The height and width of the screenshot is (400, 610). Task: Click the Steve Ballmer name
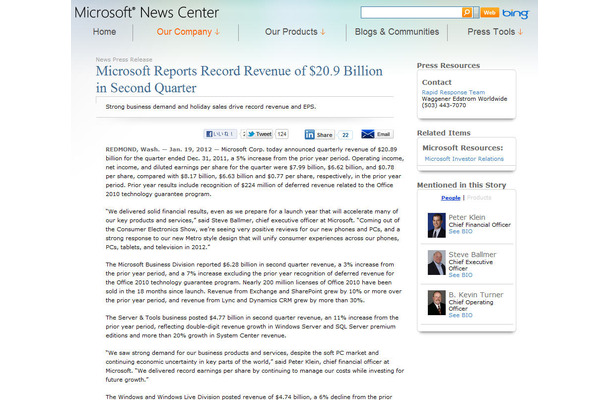472,254
